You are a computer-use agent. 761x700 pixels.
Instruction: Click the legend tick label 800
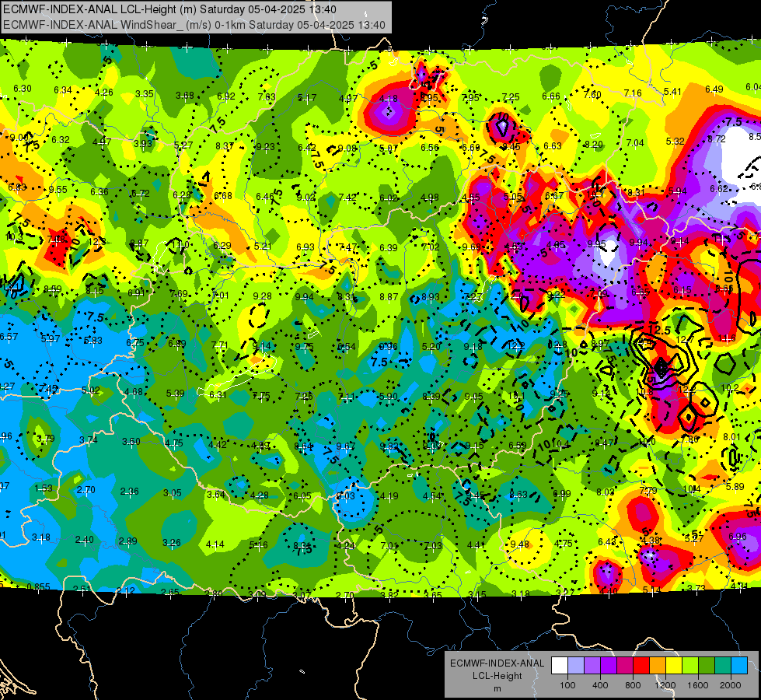pyautogui.click(x=633, y=685)
